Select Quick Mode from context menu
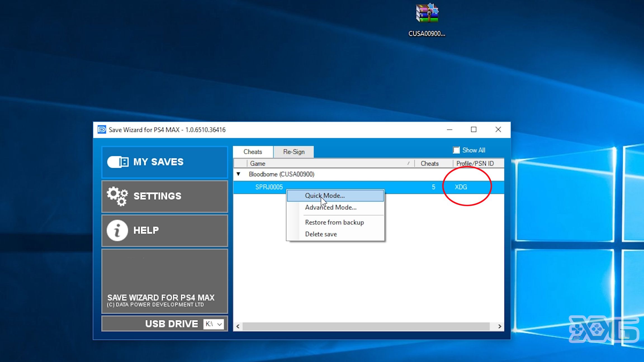The image size is (644, 362). click(325, 195)
